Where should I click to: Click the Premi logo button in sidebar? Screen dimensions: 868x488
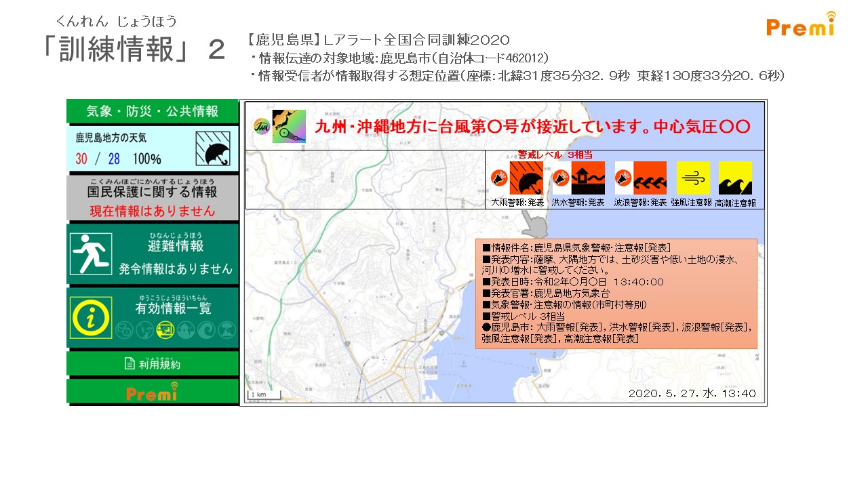coord(153,391)
